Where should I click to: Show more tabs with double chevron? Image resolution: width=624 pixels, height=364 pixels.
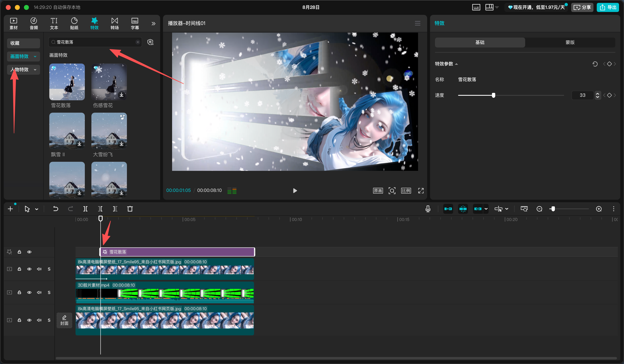click(154, 24)
